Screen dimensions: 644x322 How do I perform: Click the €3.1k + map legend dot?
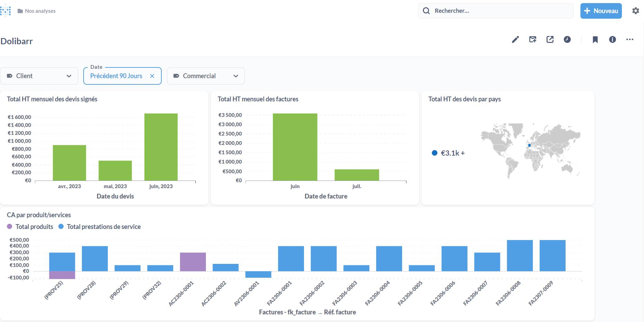point(435,153)
